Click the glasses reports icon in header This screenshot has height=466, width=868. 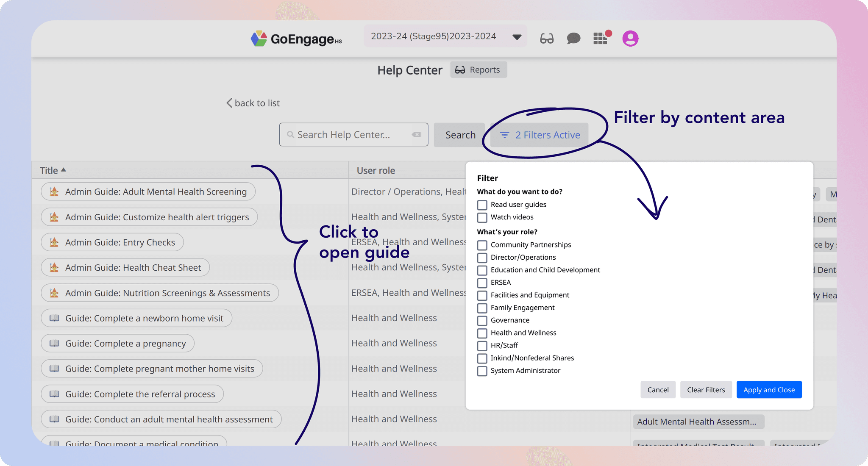(x=547, y=39)
